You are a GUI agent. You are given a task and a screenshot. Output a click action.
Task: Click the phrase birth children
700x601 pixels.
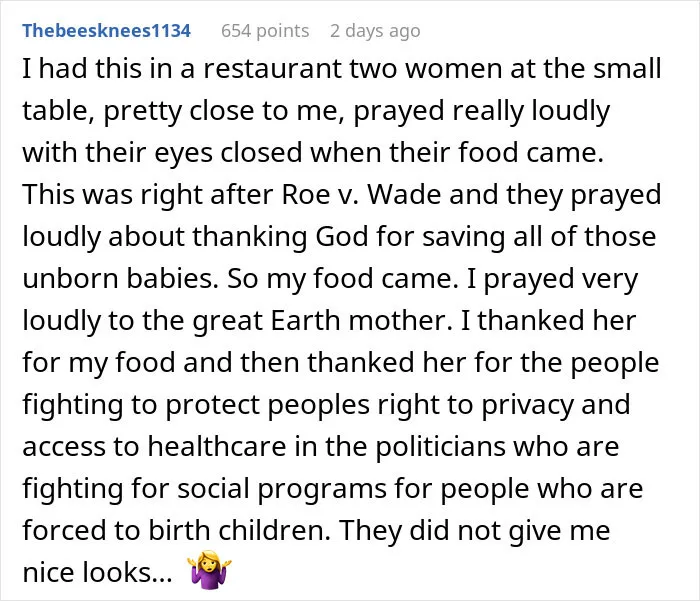pyautogui.click(x=239, y=530)
